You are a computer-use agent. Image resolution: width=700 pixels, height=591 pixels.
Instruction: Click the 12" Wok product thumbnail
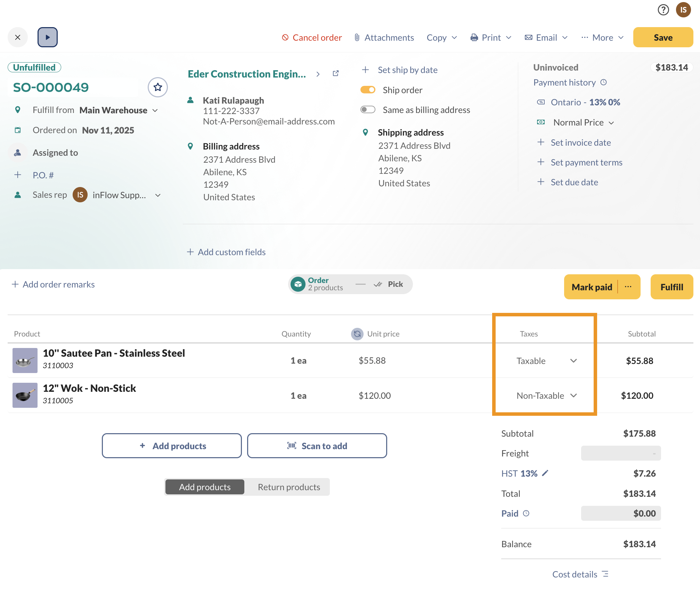[25, 395]
